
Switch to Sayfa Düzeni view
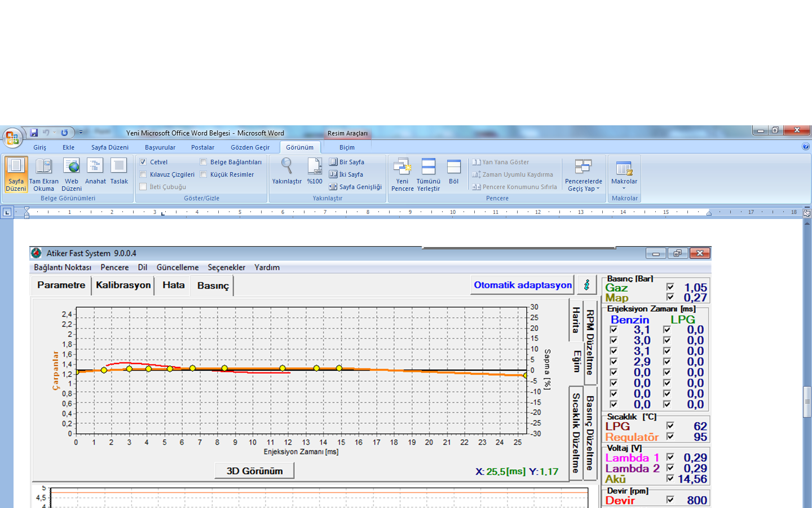[16, 174]
